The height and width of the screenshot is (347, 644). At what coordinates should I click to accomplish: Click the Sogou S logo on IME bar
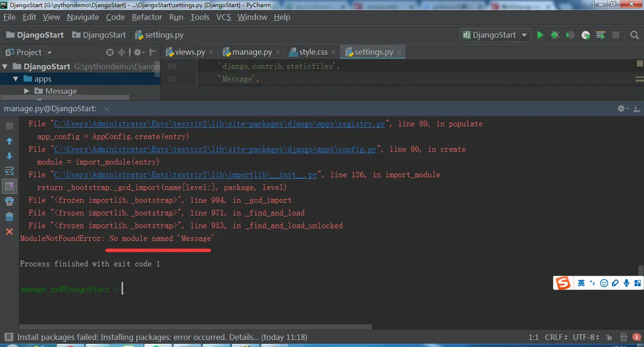point(563,283)
